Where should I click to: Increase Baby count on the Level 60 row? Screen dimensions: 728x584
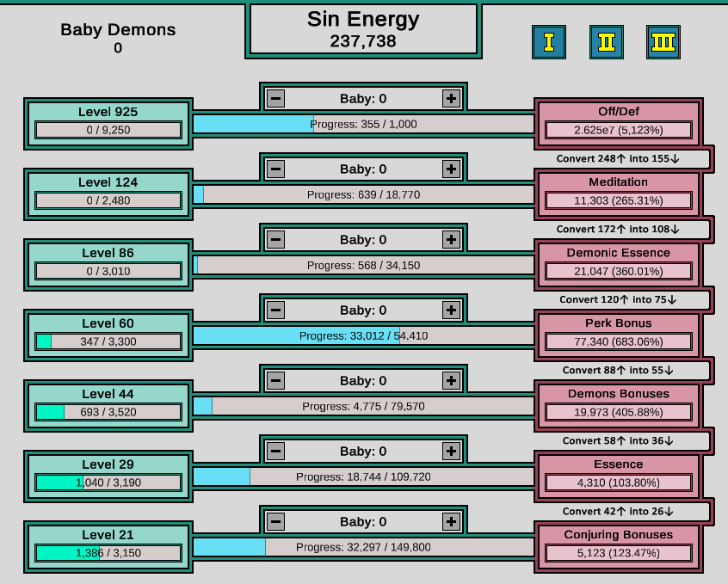coord(451,310)
